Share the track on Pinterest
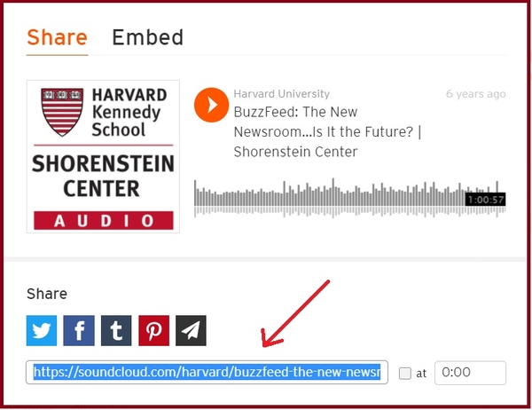This screenshot has width=532, height=410. point(153,330)
